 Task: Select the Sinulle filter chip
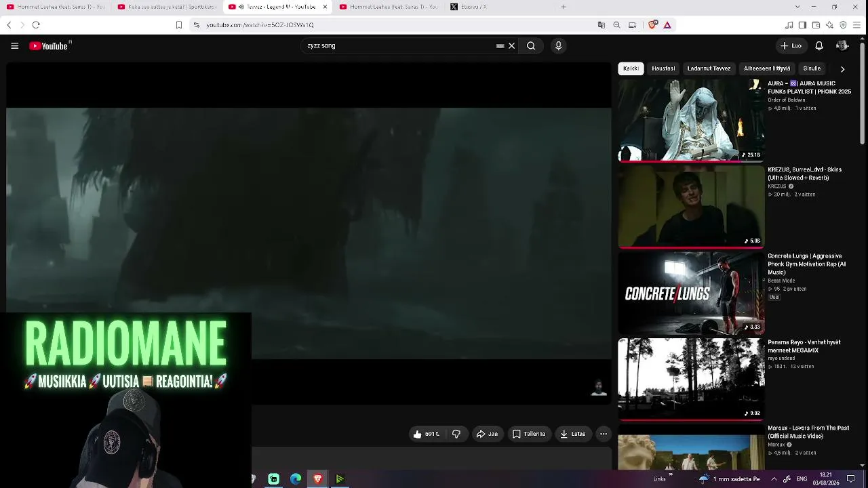point(812,68)
